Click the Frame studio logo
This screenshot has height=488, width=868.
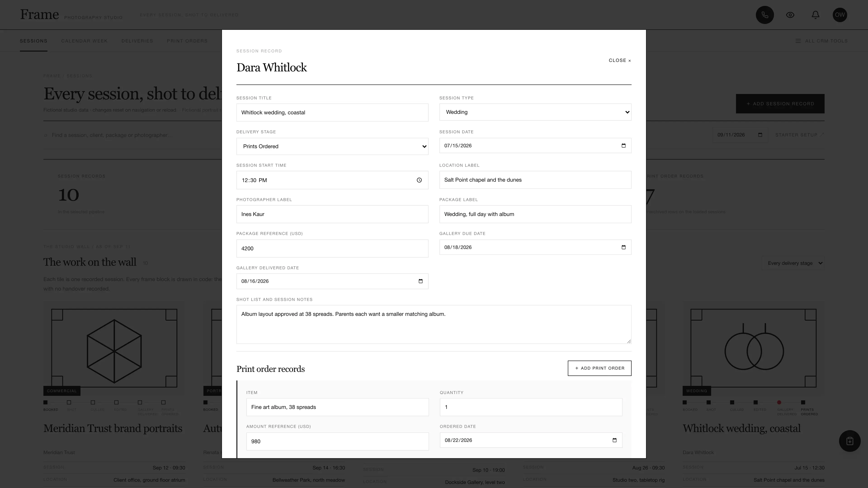point(39,14)
